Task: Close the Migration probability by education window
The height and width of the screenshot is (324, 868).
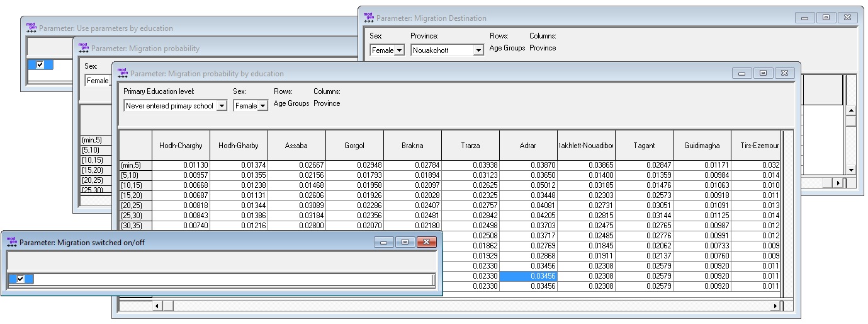Action: (x=784, y=74)
